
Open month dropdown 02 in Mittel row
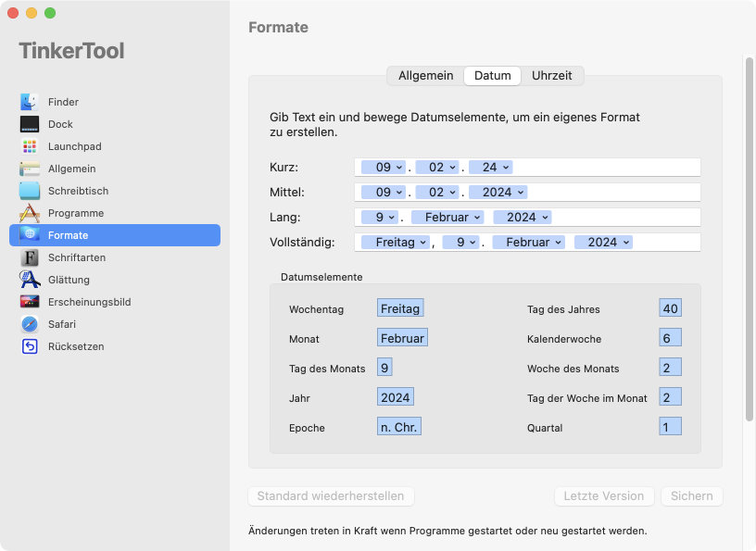436,193
